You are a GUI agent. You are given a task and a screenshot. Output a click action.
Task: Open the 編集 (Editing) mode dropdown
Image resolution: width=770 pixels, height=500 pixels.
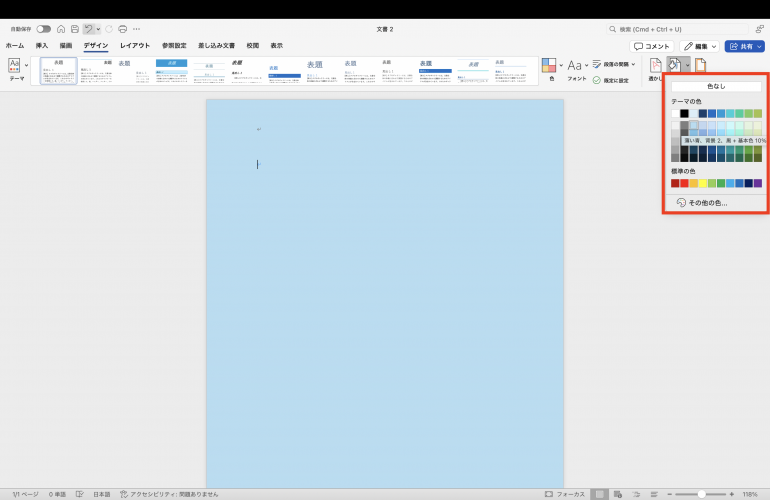coord(699,46)
